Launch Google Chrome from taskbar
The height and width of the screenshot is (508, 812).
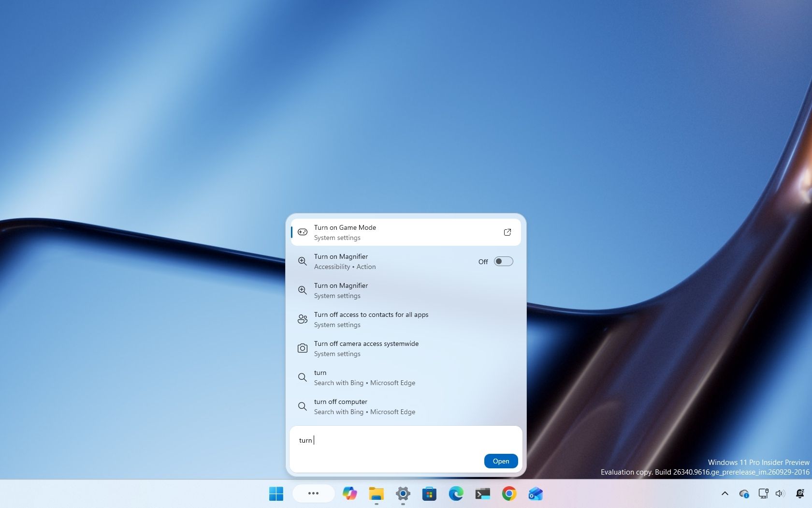(509, 493)
